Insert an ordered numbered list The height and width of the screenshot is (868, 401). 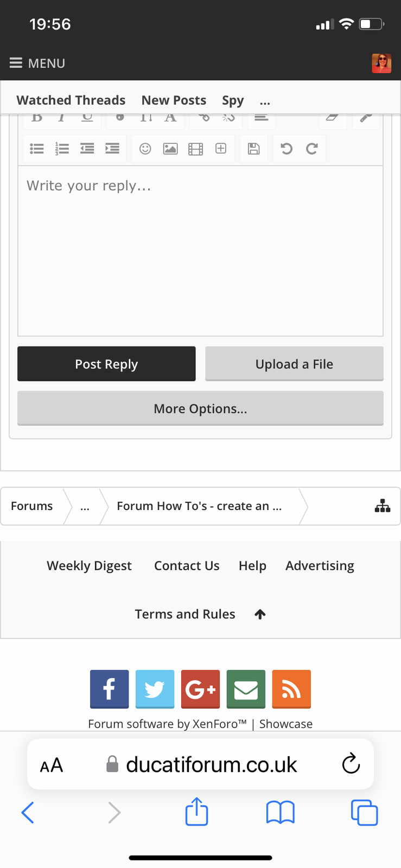point(62,149)
